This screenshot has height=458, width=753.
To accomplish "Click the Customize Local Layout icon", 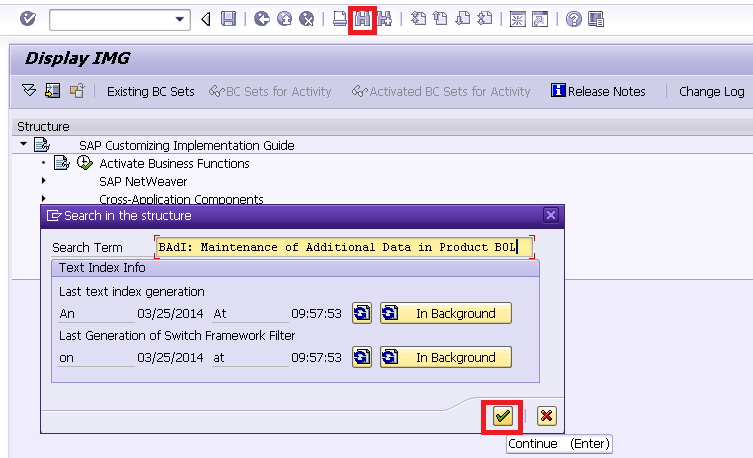I will click(x=596, y=19).
